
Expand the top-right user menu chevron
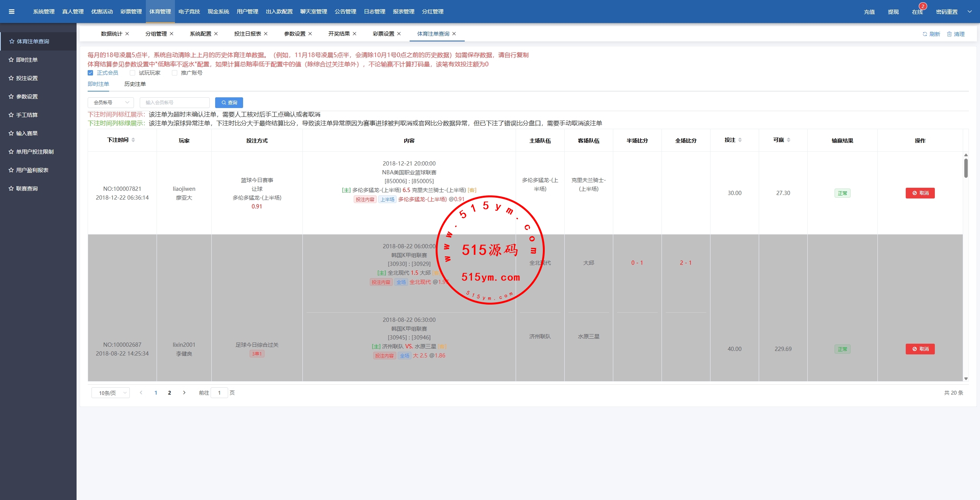(x=970, y=11)
